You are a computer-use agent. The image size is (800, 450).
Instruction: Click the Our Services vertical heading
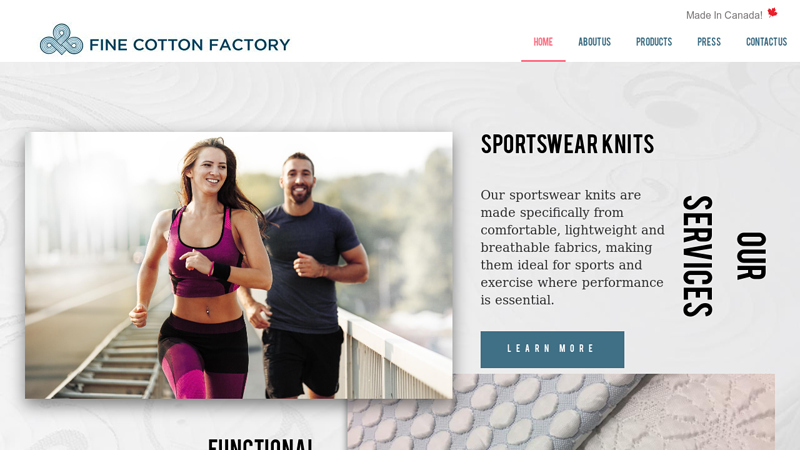click(724, 256)
